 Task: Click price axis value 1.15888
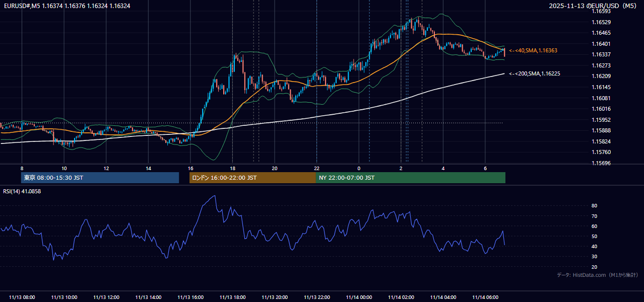pyautogui.click(x=601, y=131)
